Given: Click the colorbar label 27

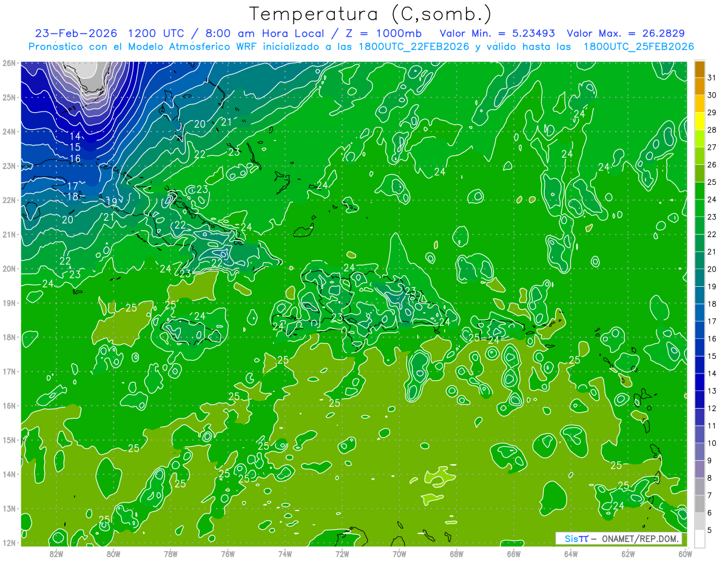Looking at the screenshot, I should [x=712, y=147].
